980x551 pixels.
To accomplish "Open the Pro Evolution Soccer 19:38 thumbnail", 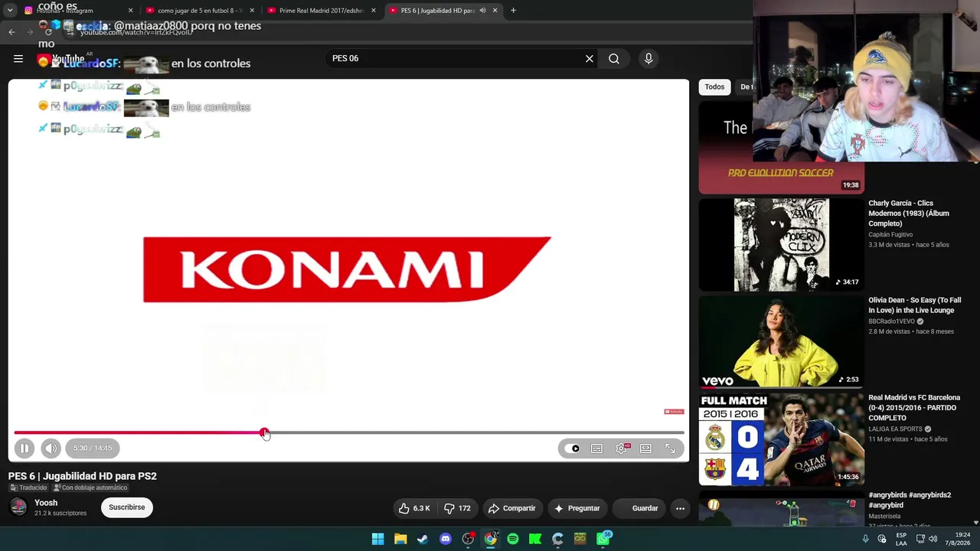I will tap(781, 148).
